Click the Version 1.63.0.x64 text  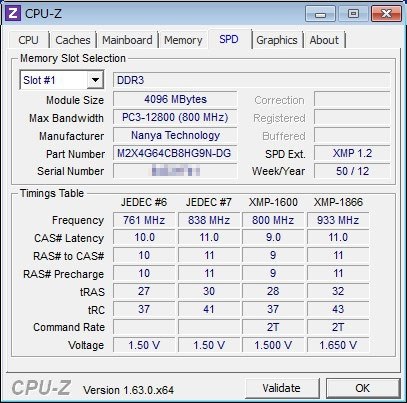click(x=129, y=390)
